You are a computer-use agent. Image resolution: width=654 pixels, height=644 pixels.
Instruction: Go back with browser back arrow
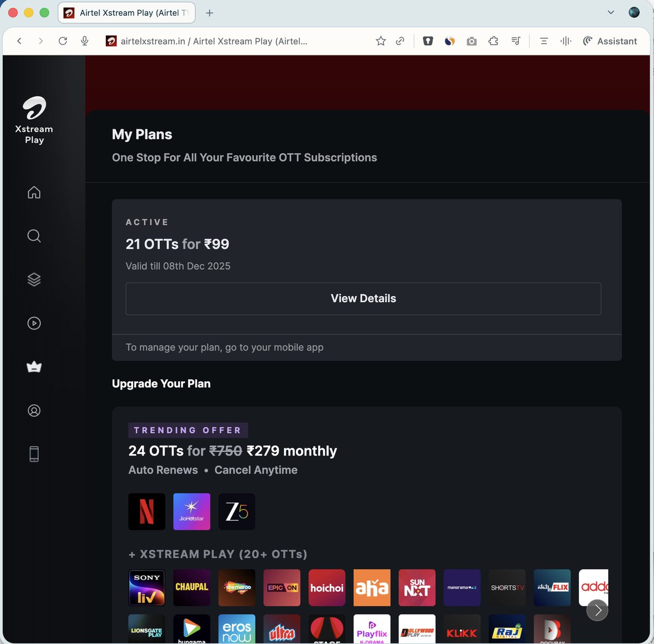coord(19,41)
